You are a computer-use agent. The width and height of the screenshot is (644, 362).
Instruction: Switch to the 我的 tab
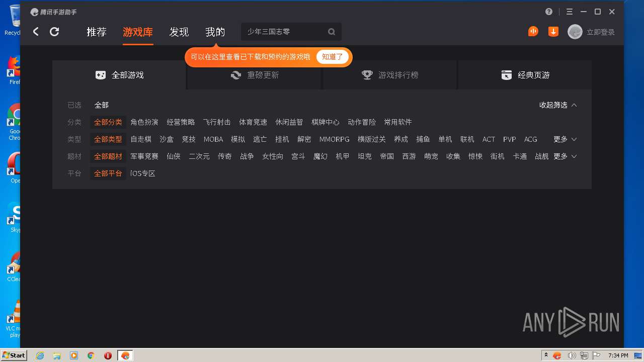(215, 32)
